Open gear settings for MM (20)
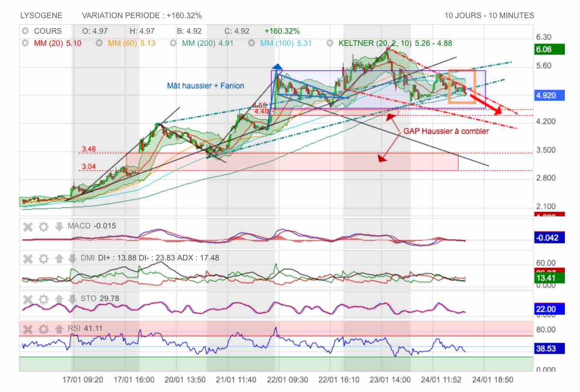This screenshot has height=392, width=580. coord(25,43)
